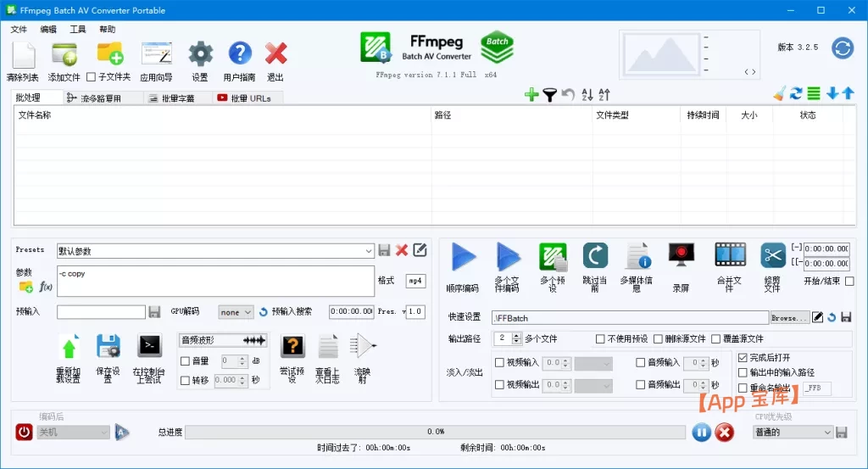Start 顺序编码 sequential encoding

click(x=464, y=257)
